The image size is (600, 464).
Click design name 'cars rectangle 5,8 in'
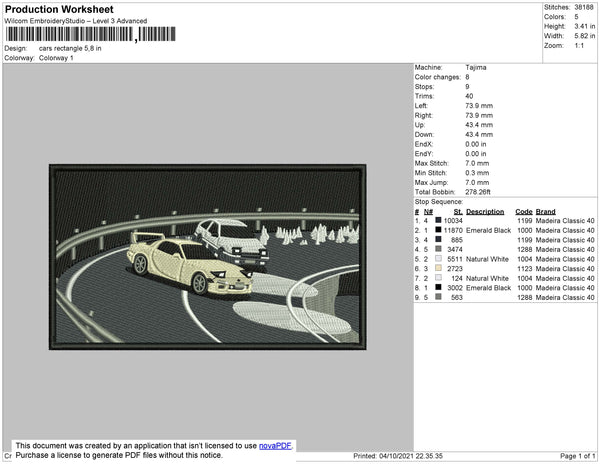click(70, 49)
